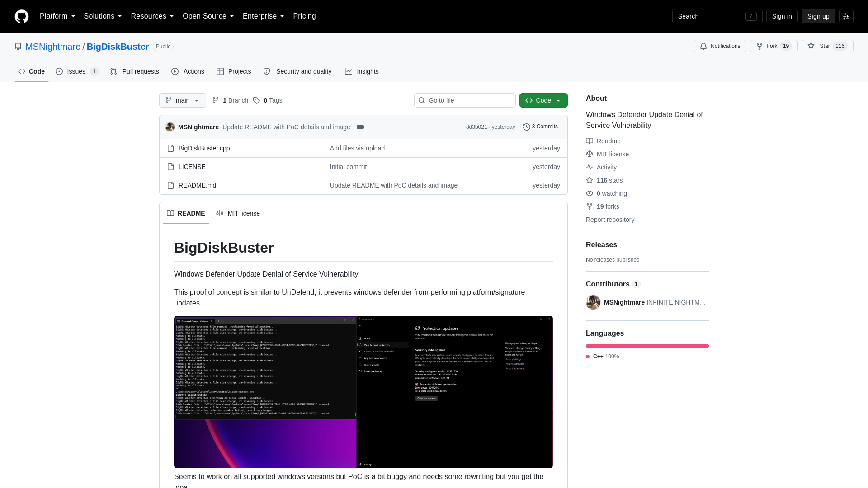Open BigDiskBuster.cpp file

pyautogui.click(x=204, y=148)
